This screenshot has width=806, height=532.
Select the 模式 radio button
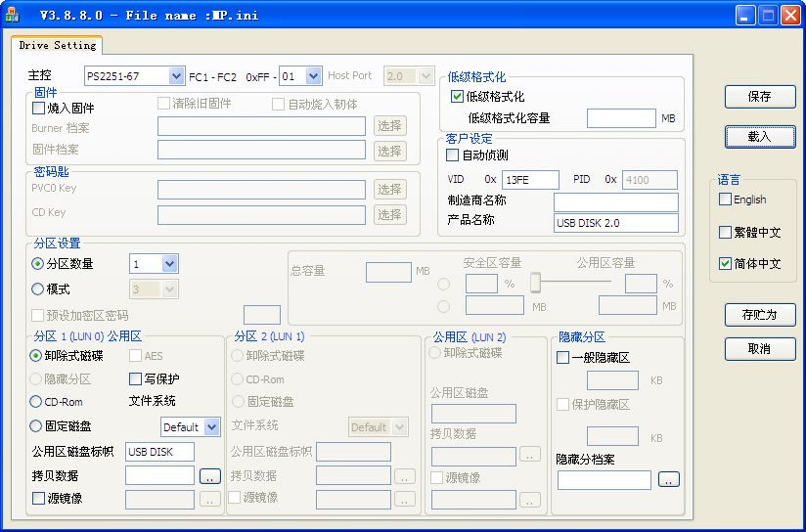coord(38,289)
